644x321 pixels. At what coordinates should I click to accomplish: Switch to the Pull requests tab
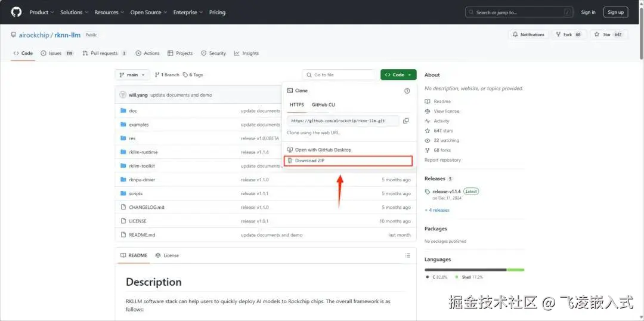(x=105, y=54)
